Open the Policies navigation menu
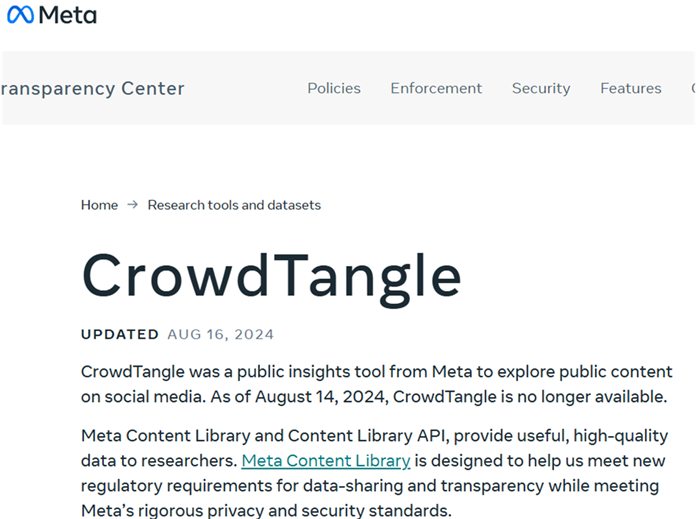 [334, 88]
